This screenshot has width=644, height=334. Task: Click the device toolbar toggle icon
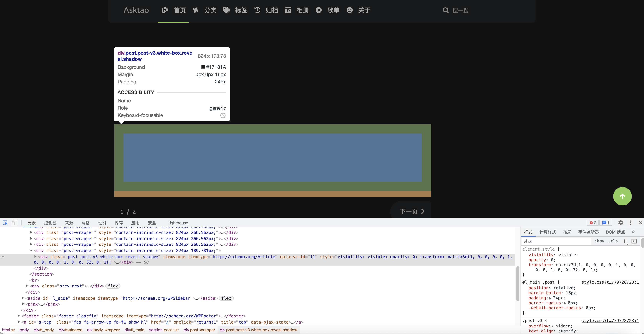coord(15,222)
